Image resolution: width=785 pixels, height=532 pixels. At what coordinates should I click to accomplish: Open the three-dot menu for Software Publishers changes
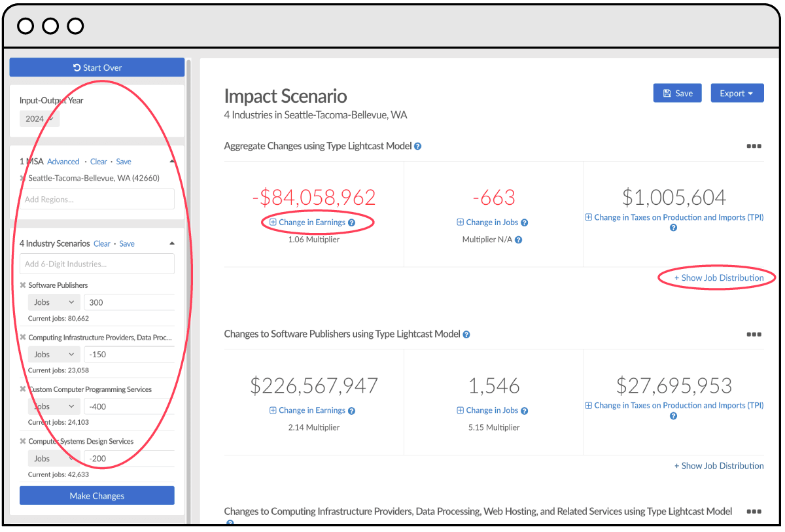coord(754,334)
